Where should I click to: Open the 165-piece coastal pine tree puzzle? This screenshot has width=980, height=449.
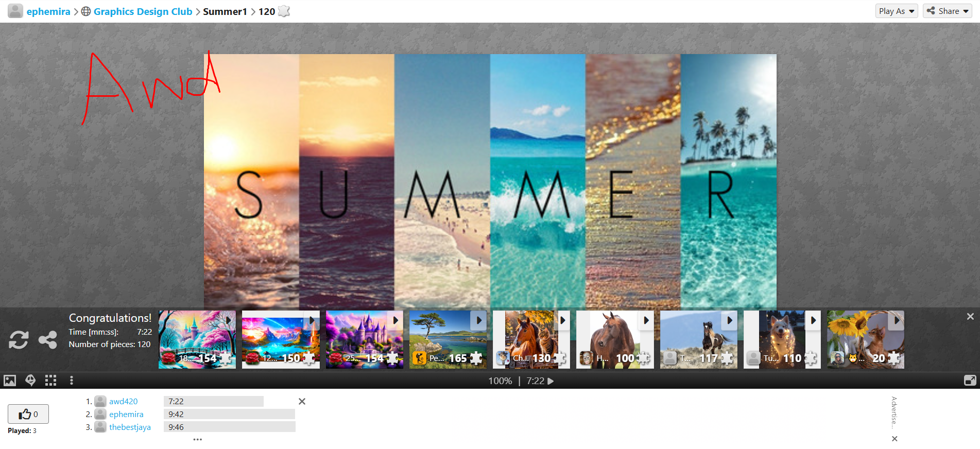coord(448,339)
